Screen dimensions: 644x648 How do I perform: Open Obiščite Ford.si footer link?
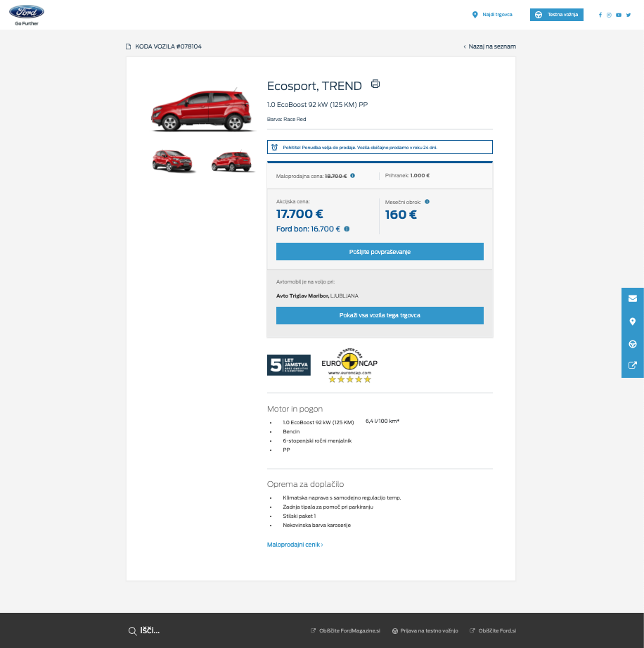click(x=493, y=631)
